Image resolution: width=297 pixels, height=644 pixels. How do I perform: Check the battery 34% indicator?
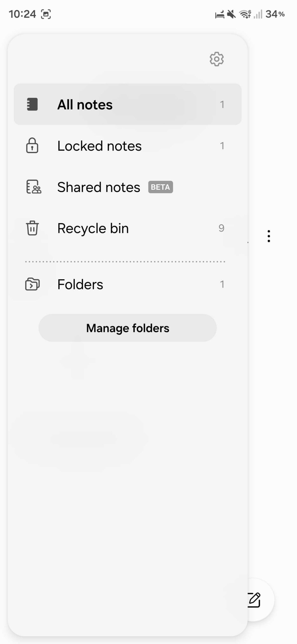coord(275,14)
